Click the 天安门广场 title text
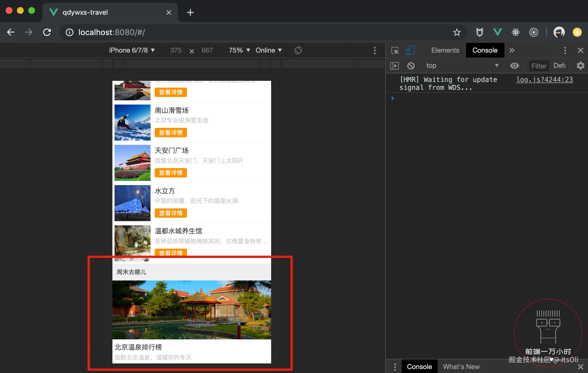The image size is (588, 373). point(172,151)
